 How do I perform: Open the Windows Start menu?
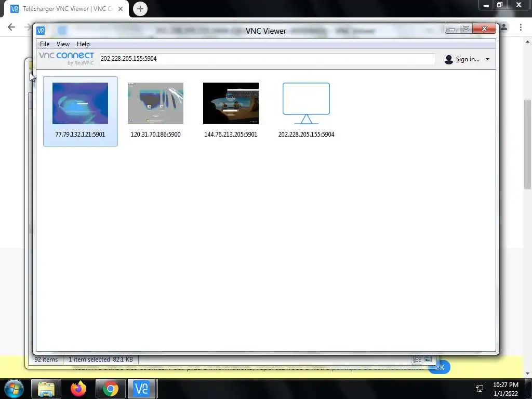14,389
